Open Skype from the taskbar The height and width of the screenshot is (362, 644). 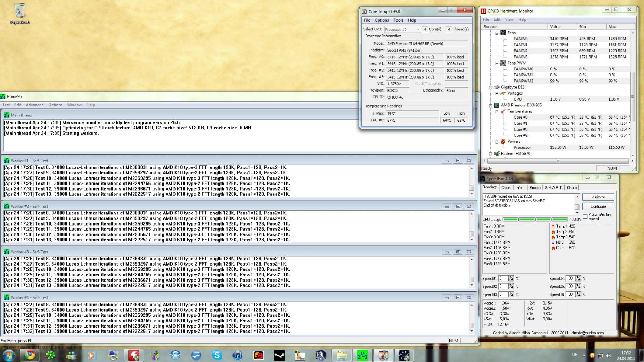click(x=217, y=355)
